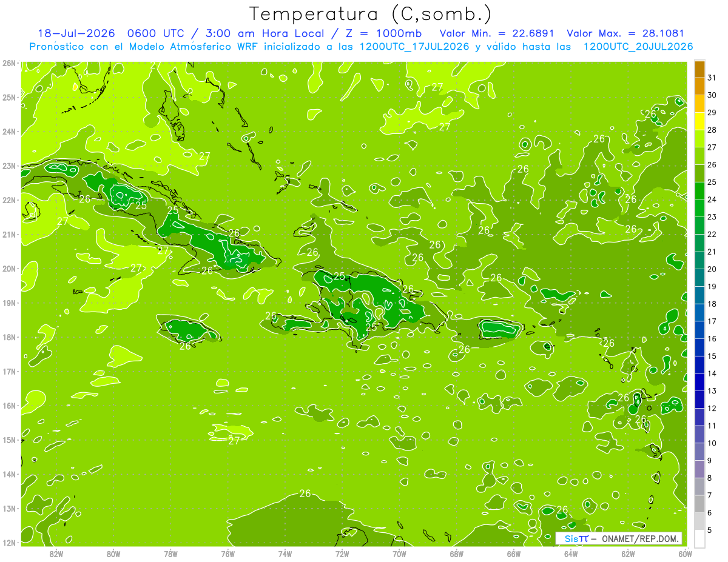Click the '14N' latitude axis label
The width and height of the screenshot is (728, 562).
click(8, 474)
